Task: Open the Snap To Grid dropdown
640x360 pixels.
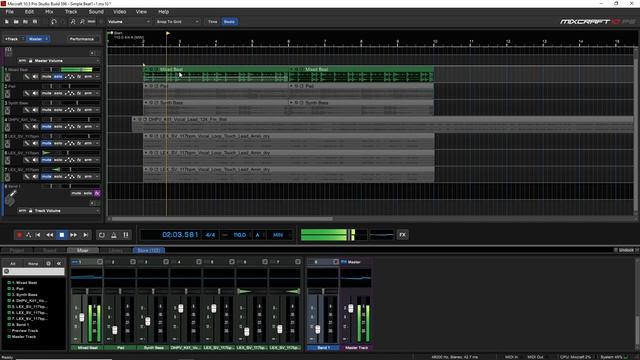Action: pos(178,22)
